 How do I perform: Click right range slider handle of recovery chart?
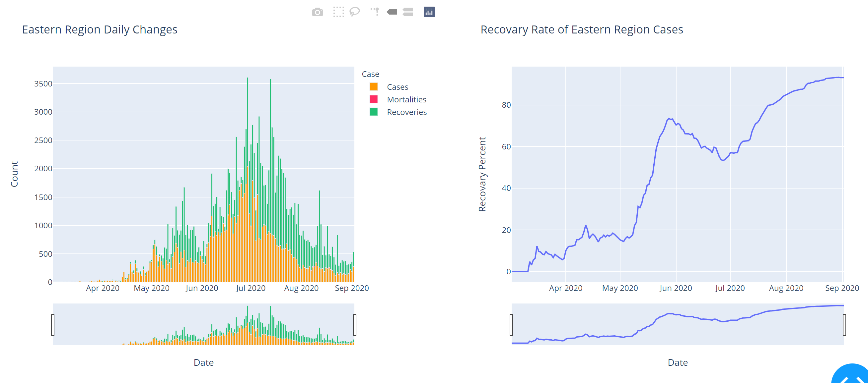point(844,325)
